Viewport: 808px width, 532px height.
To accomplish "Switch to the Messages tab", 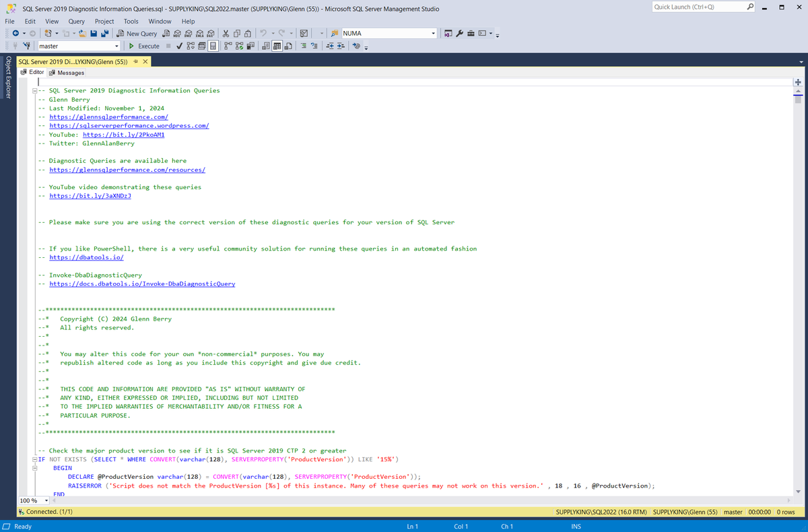I will pos(67,73).
